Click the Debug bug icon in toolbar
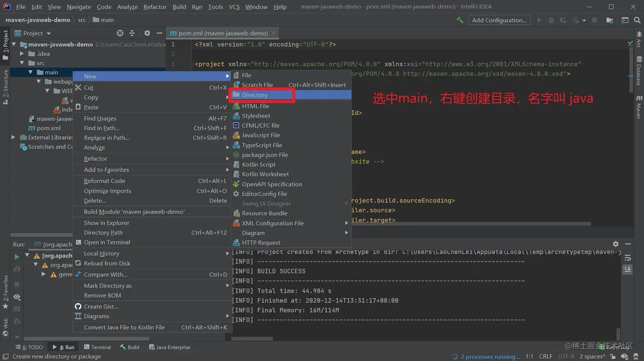Screen dimensions: 644x361 point(551,20)
